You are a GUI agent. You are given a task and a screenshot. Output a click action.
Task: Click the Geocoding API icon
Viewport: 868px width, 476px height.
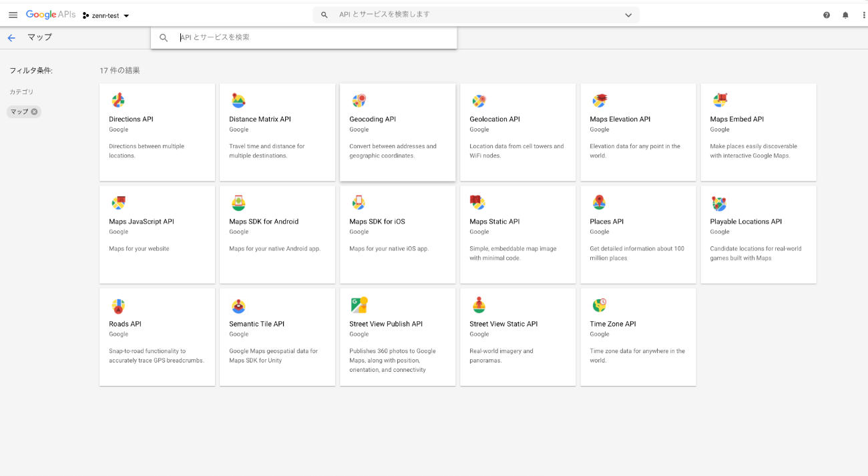click(359, 101)
